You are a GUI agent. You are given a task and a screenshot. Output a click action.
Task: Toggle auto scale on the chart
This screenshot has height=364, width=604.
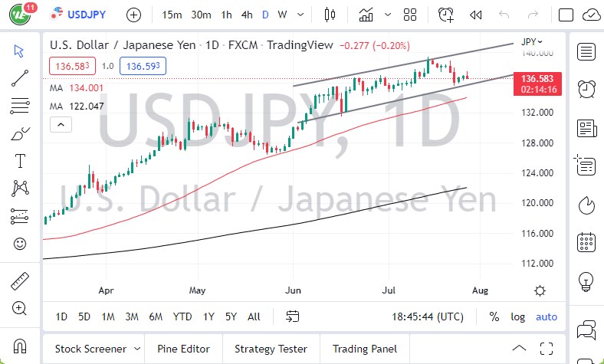coord(547,316)
